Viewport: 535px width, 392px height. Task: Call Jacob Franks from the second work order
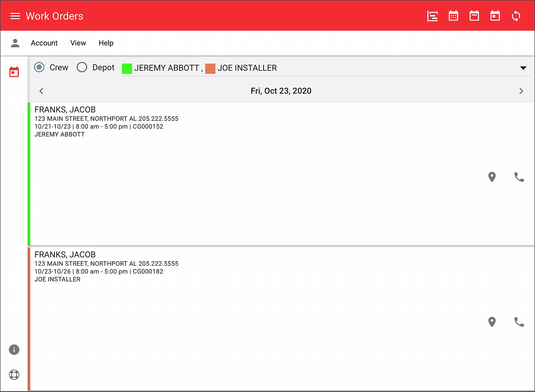519,322
